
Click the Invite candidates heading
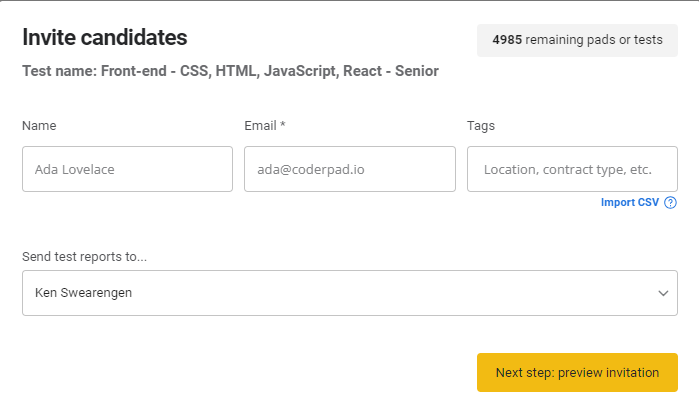coord(105,38)
